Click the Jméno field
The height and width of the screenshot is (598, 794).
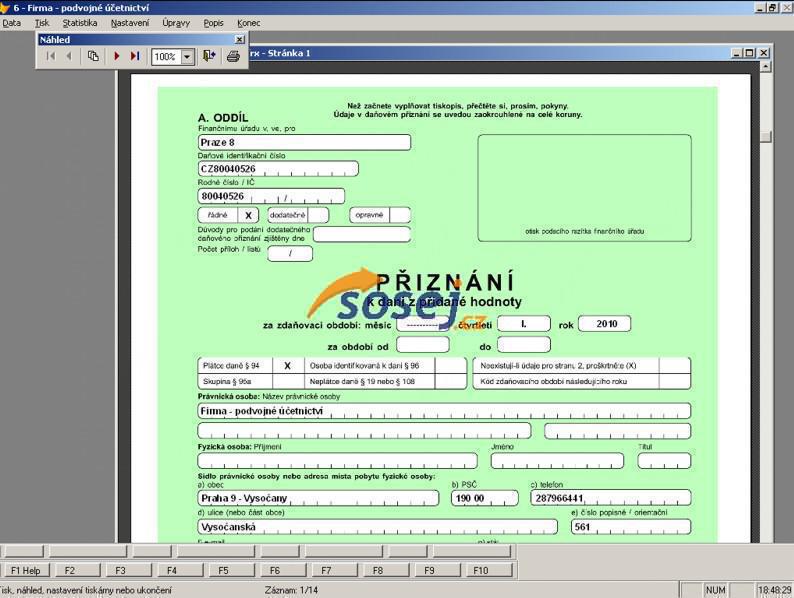(557, 461)
